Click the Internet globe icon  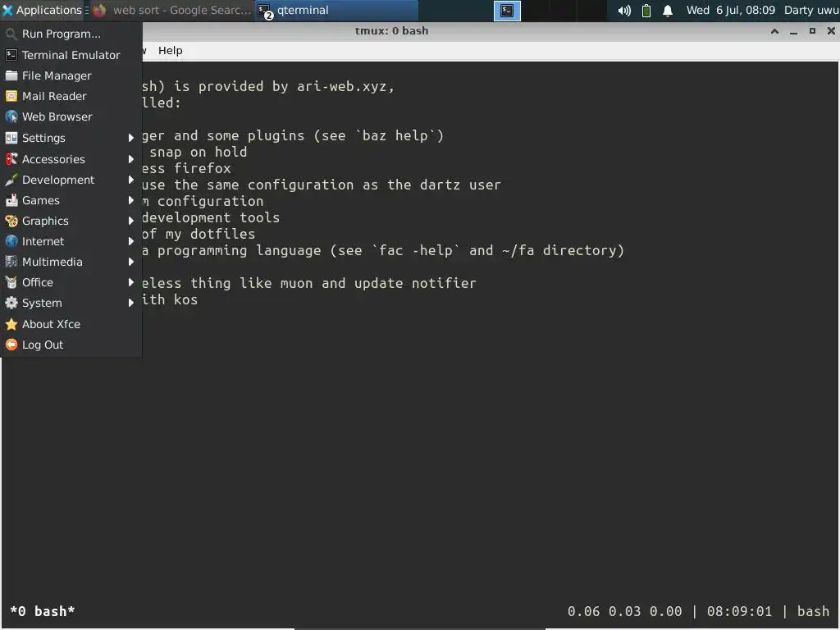pyautogui.click(x=11, y=242)
